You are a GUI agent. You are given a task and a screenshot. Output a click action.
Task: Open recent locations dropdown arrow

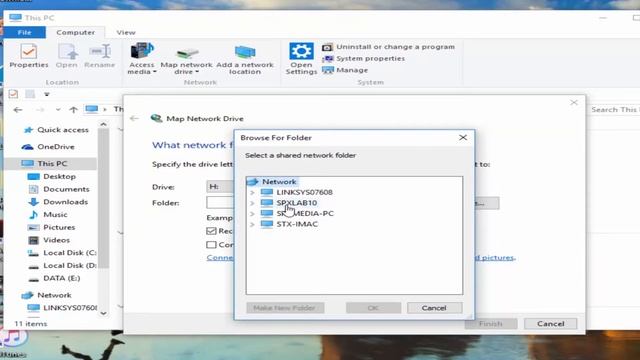click(x=58, y=110)
